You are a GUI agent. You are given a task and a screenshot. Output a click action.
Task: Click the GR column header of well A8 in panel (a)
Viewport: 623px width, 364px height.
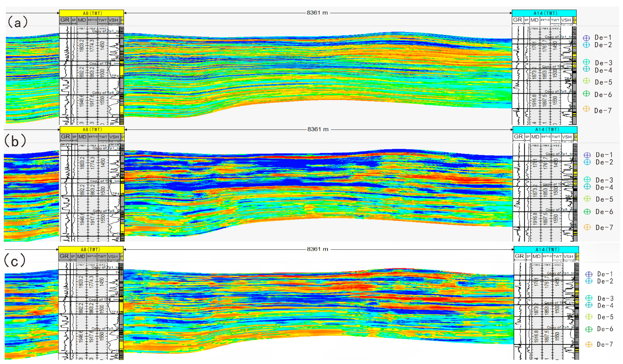pyautogui.click(x=65, y=20)
